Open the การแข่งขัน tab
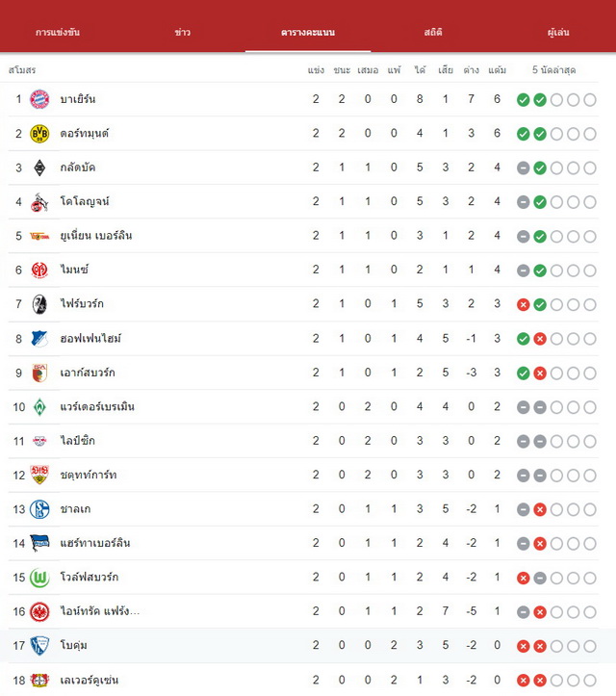 click(58, 32)
